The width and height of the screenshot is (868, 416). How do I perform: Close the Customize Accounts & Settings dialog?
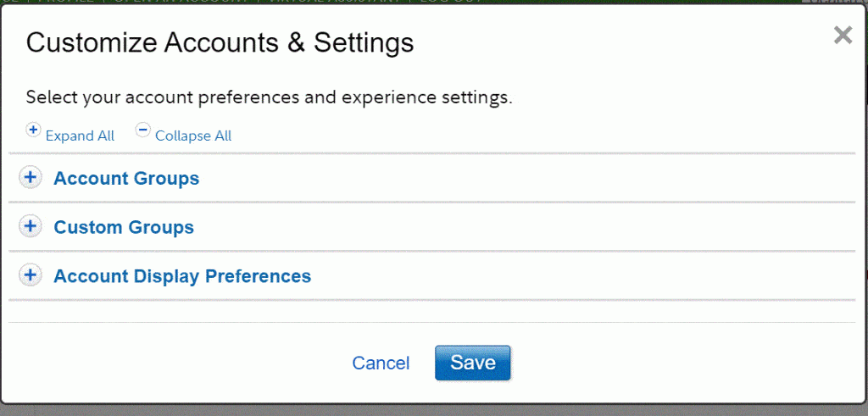(843, 35)
